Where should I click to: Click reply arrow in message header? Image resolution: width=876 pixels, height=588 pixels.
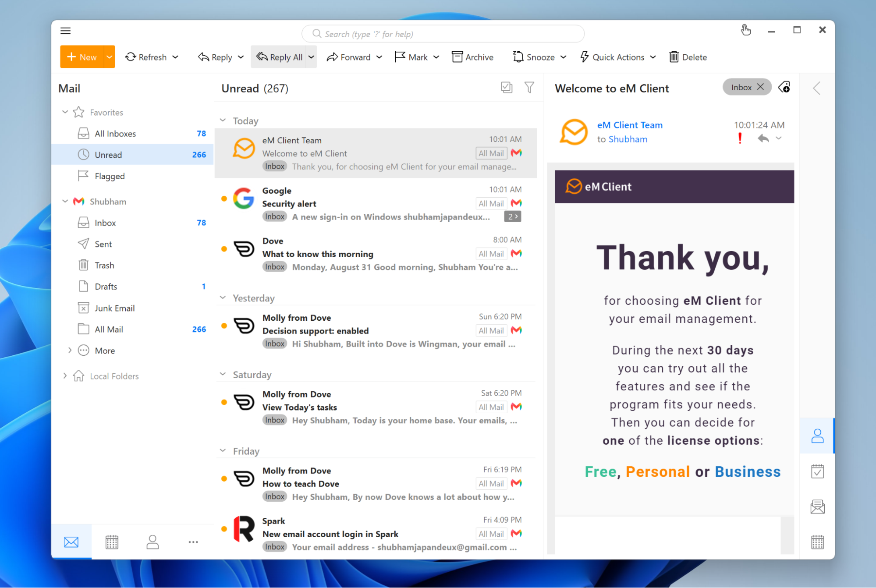[x=763, y=138]
